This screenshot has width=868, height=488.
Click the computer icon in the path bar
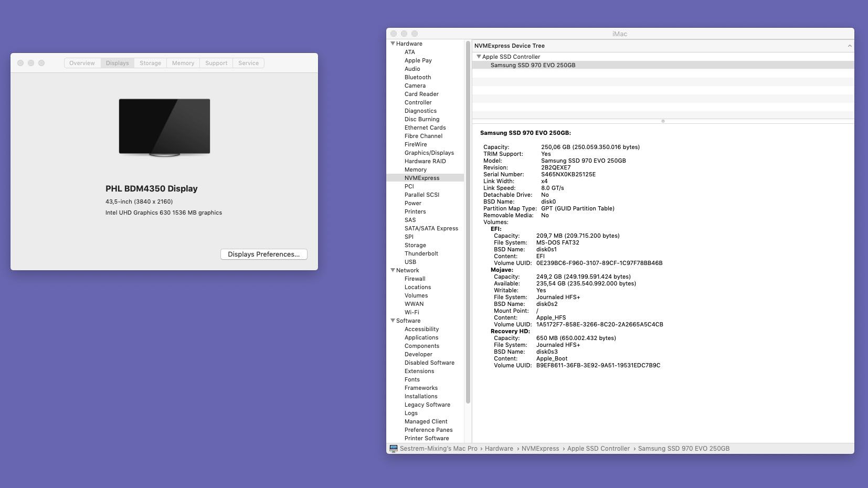[394, 449]
